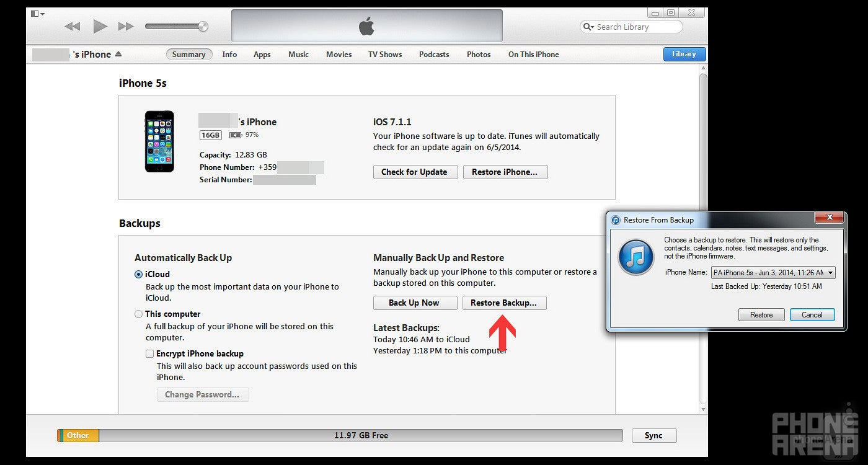
Task: Click the fast forward next track button
Action: [x=126, y=26]
